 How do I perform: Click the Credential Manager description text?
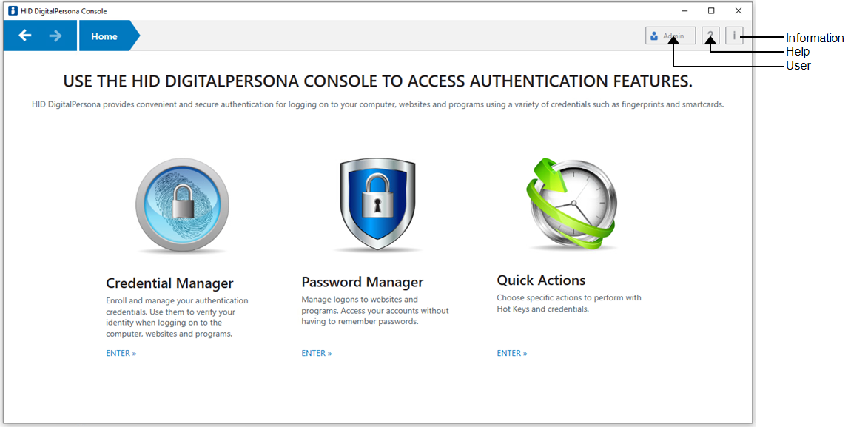(x=177, y=317)
